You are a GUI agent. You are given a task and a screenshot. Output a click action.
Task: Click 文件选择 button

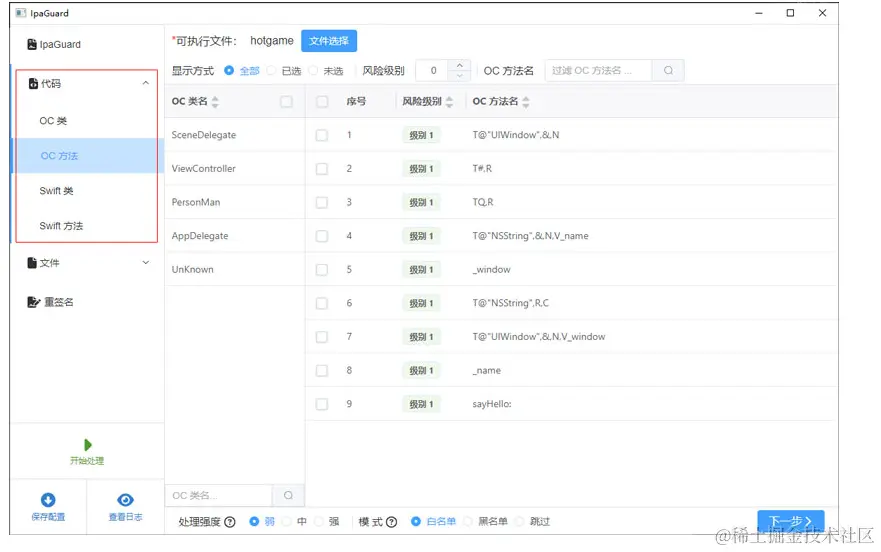pyautogui.click(x=329, y=40)
